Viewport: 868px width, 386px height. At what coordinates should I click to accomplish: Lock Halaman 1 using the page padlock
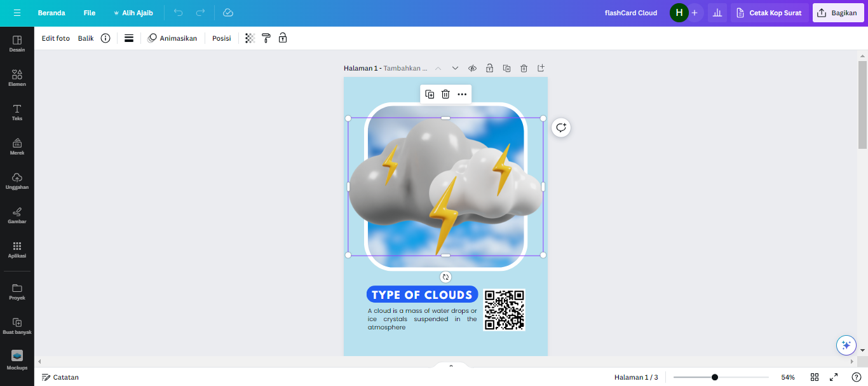(x=489, y=68)
